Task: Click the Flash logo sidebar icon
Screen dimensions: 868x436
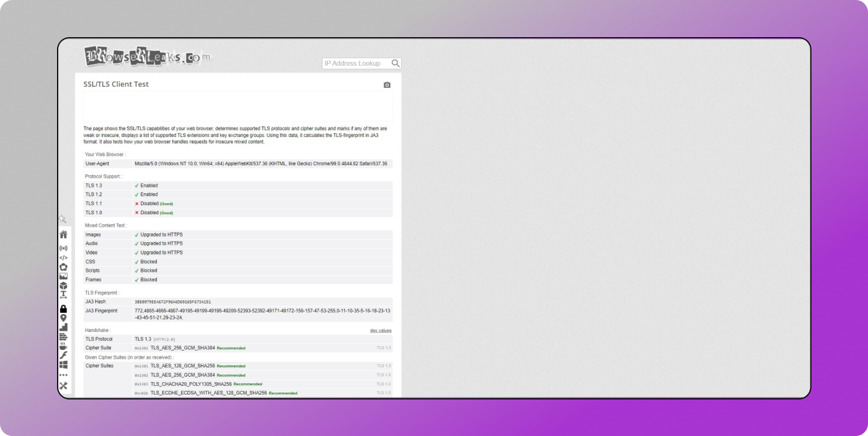Action: point(63,355)
